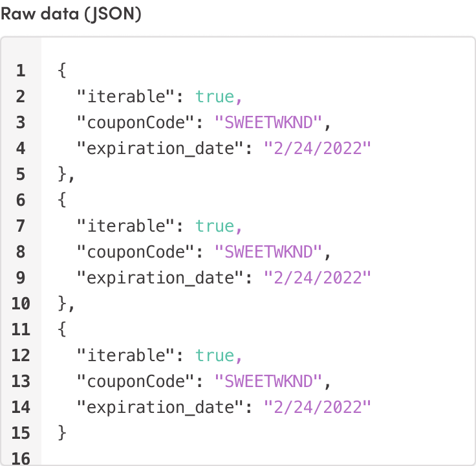Click line number 6 in the gutter
This screenshot has height=466, width=476.
[21, 200]
